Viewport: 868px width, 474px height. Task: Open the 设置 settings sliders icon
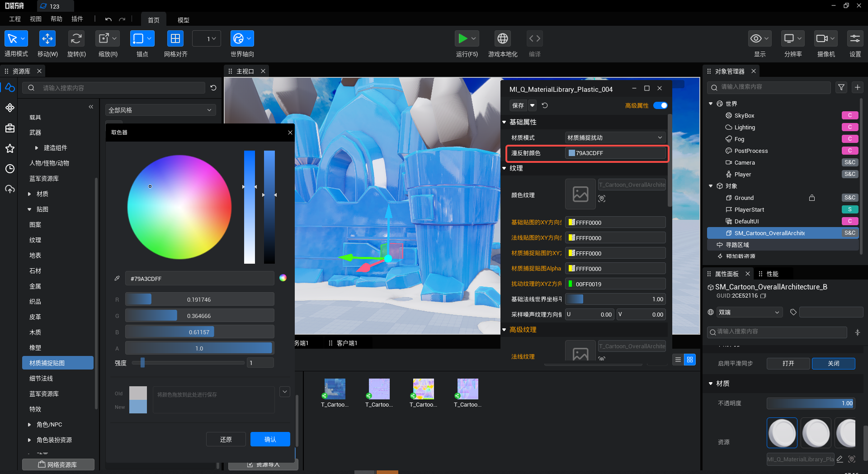tap(855, 39)
